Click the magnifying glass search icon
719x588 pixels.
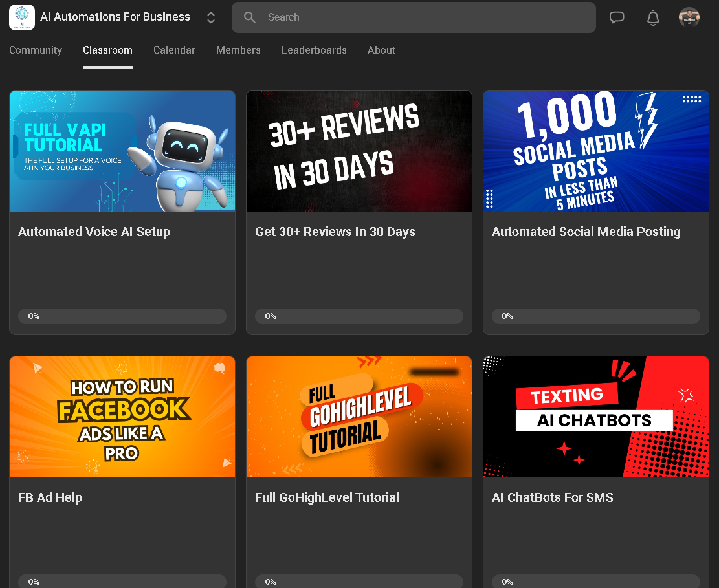(x=249, y=17)
